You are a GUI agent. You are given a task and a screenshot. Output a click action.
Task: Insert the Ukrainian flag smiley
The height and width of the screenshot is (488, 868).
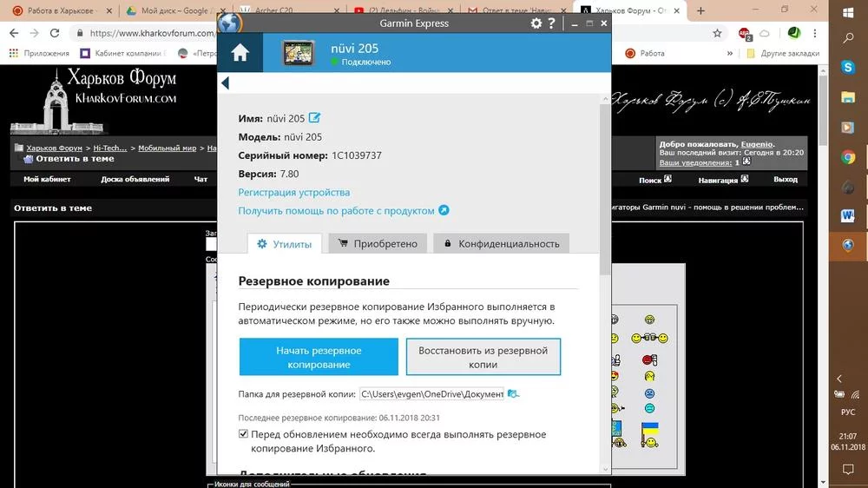650,434
